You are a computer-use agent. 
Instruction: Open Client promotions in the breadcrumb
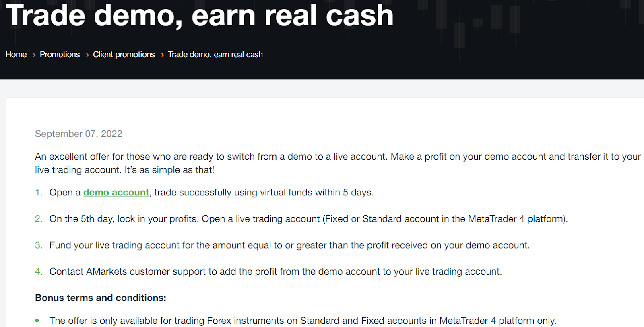[x=124, y=54]
